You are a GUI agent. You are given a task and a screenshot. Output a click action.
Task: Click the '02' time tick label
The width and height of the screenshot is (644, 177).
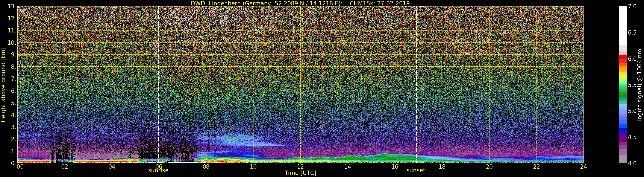pyautogui.click(x=65, y=166)
